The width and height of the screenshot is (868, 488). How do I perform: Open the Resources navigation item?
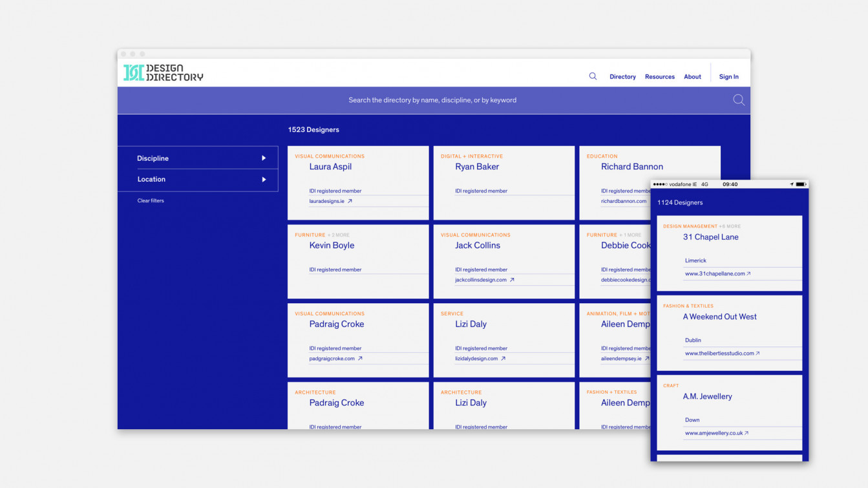click(659, 77)
